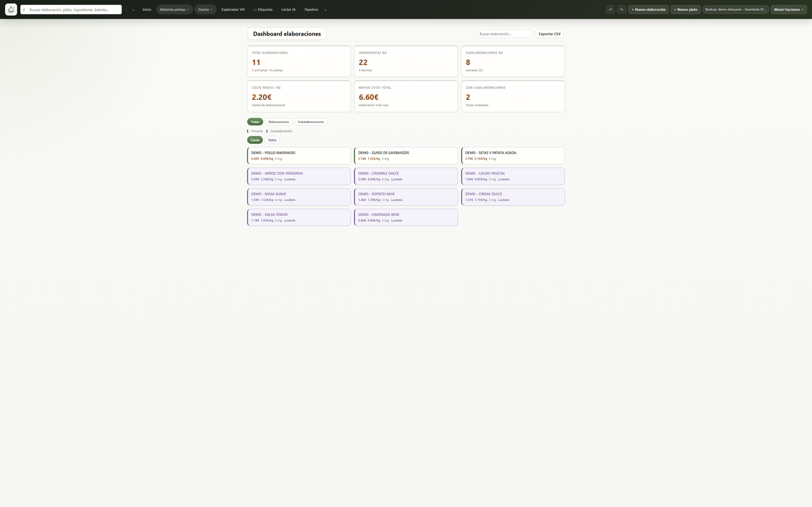Open the Etiquetas section

click(263, 10)
